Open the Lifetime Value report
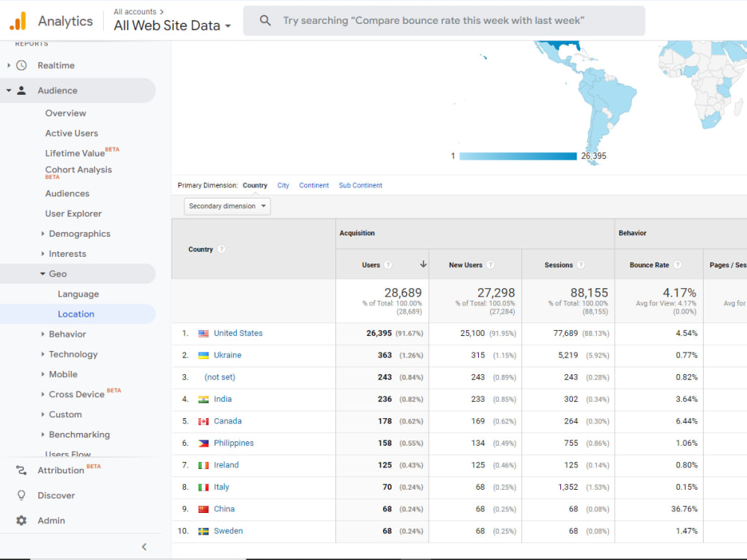 tap(75, 153)
